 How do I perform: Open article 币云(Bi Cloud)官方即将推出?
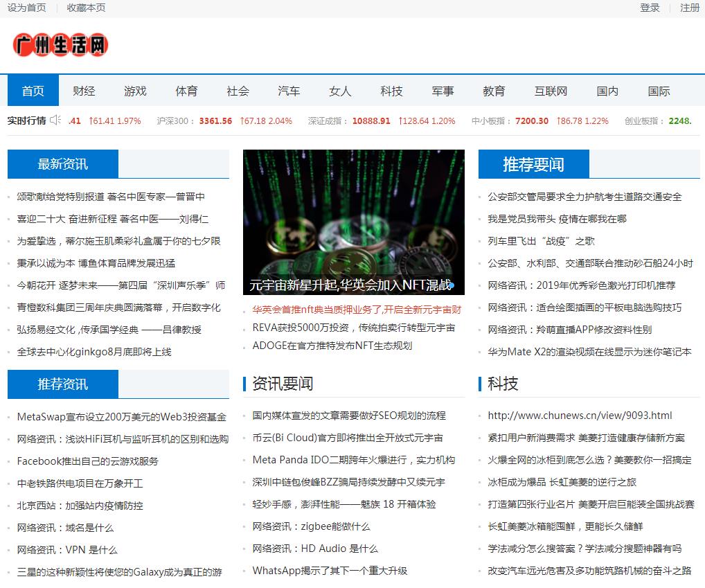point(348,438)
